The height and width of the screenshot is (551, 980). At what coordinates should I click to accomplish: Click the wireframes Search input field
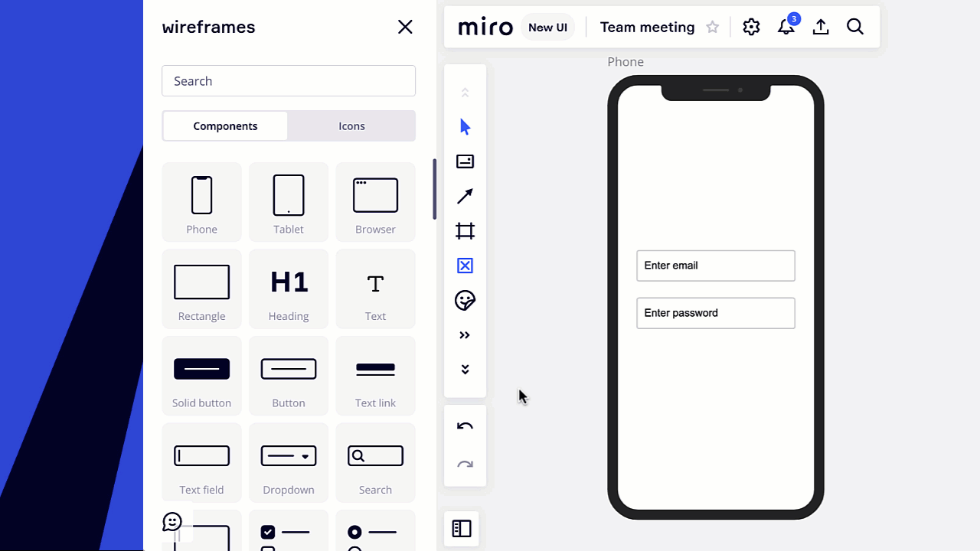coord(289,81)
